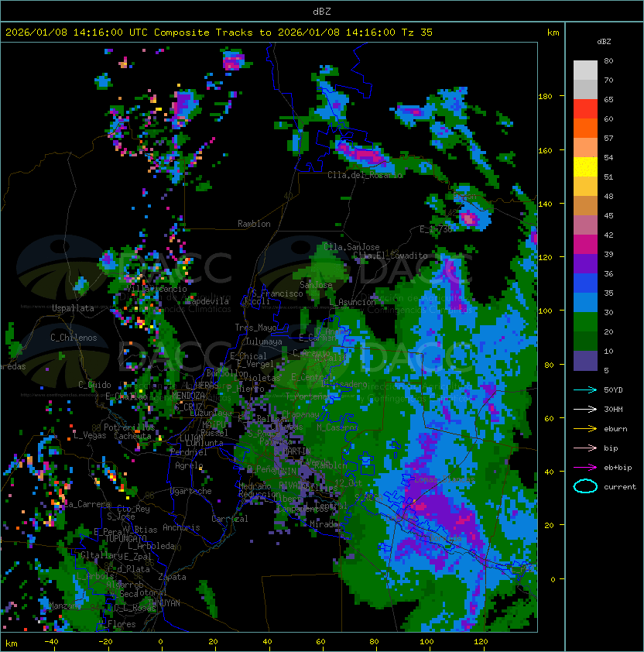Click the dBZ title at top center

click(322, 11)
